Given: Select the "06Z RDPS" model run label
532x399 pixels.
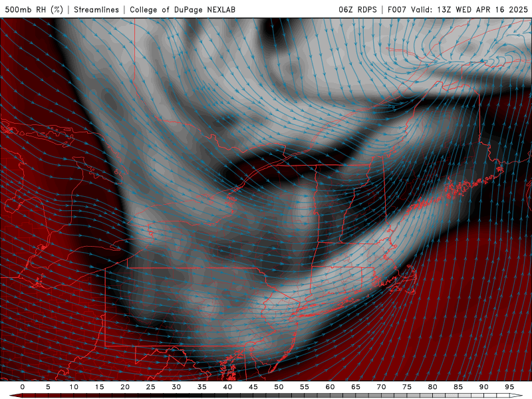Looking at the screenshot, I should point(358,9).
